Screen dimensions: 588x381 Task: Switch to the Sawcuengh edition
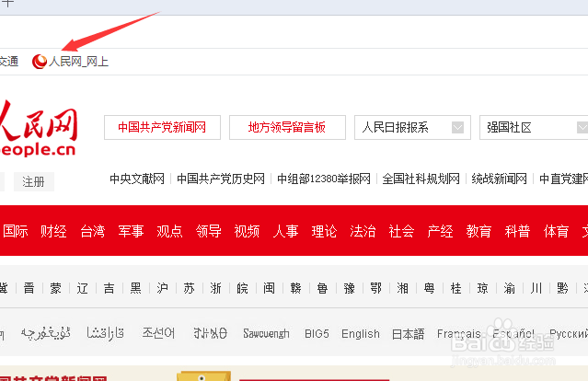coord(266,333)
